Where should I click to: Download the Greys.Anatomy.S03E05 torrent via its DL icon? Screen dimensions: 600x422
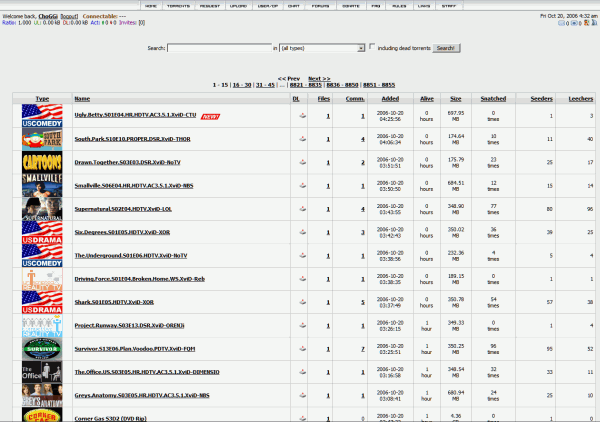(x=302, y=395)
